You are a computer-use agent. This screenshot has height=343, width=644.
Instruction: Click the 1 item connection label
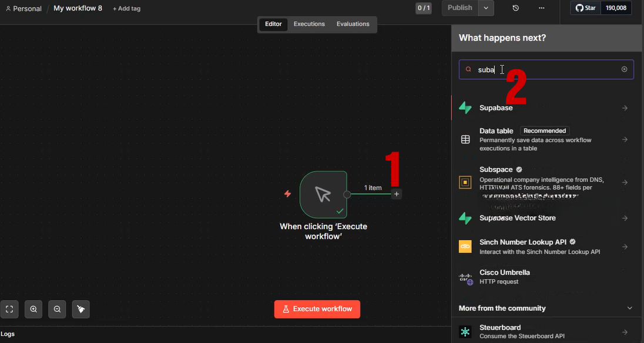pos(373,187)
